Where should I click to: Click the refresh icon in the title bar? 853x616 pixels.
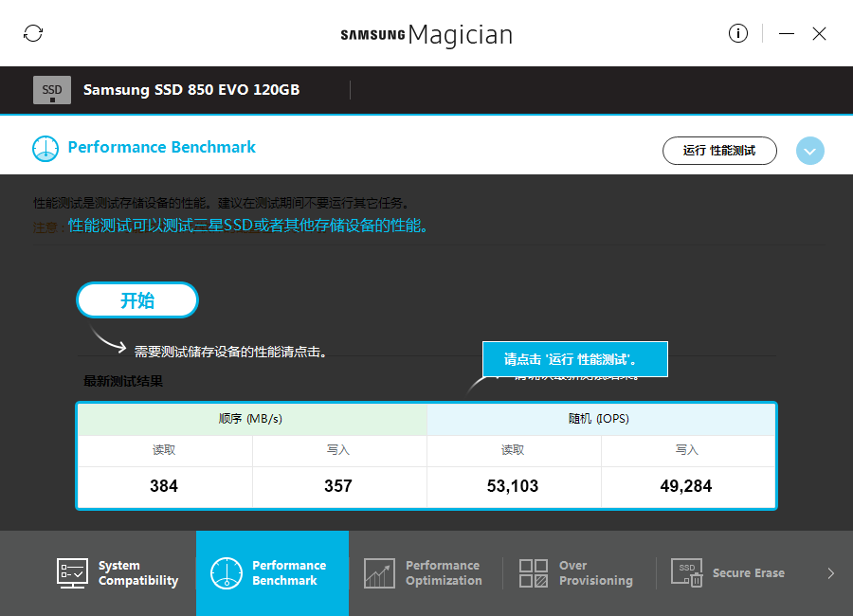33,33
